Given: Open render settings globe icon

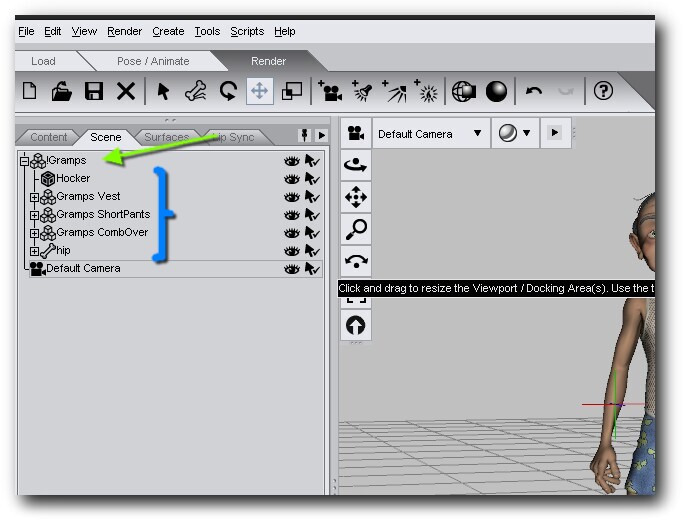Looking at the screenshot, I should [x=464, y=92].
